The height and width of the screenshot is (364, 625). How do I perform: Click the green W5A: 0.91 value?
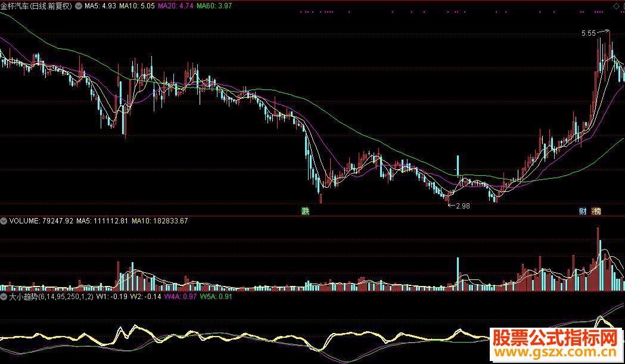point(216,297)
